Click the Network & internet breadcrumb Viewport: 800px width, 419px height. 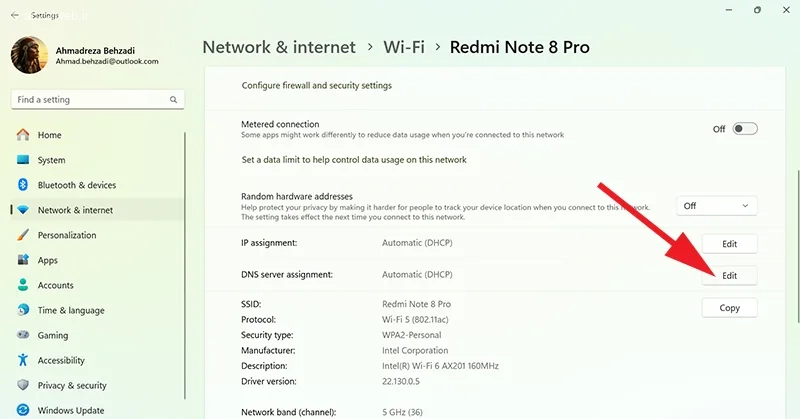[x=279, y=47]
